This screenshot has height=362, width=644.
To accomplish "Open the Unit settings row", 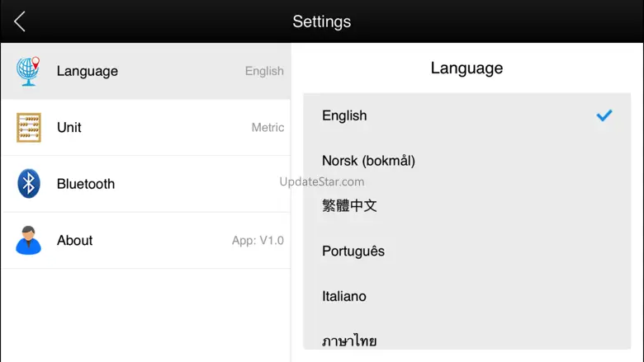I will click(145, 128).
